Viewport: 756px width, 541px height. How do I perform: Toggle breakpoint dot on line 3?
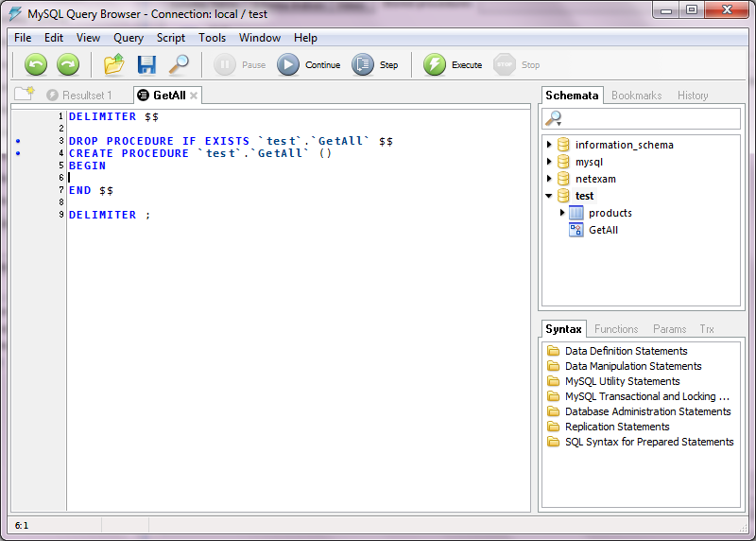(18, 141)
